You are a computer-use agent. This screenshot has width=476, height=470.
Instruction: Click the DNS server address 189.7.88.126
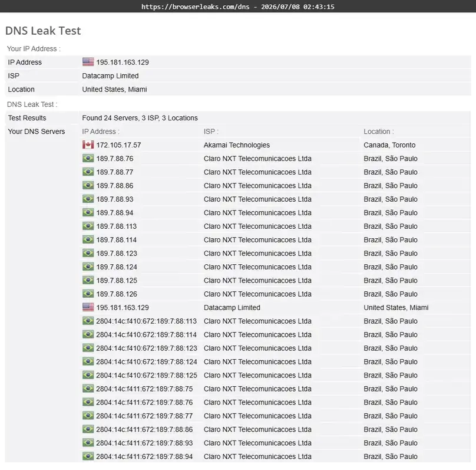pyautogui.click(x=117, y=294)
